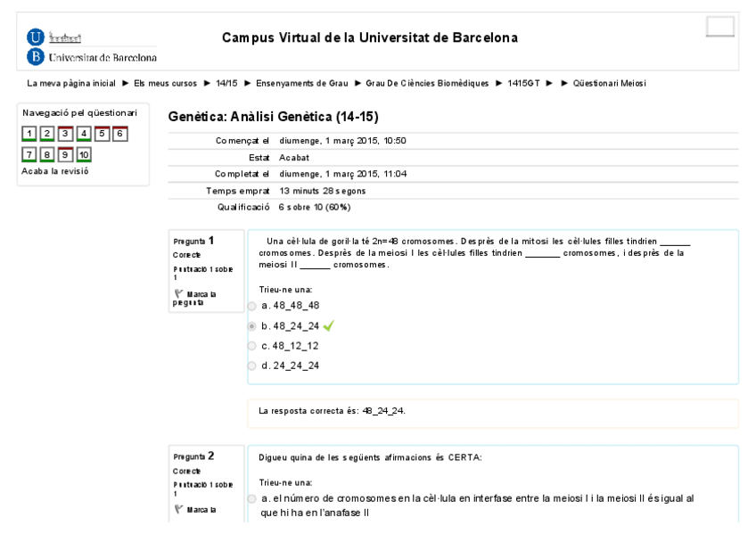Click the Universitat de Barcelona logo
Screen dimensions: 756x534
(x=92, y=47)
